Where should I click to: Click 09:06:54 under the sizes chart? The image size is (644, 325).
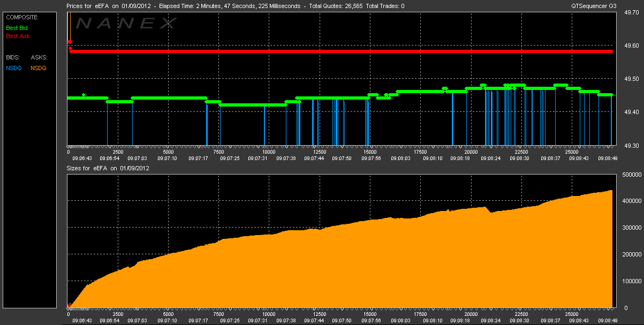pos(110,321)
